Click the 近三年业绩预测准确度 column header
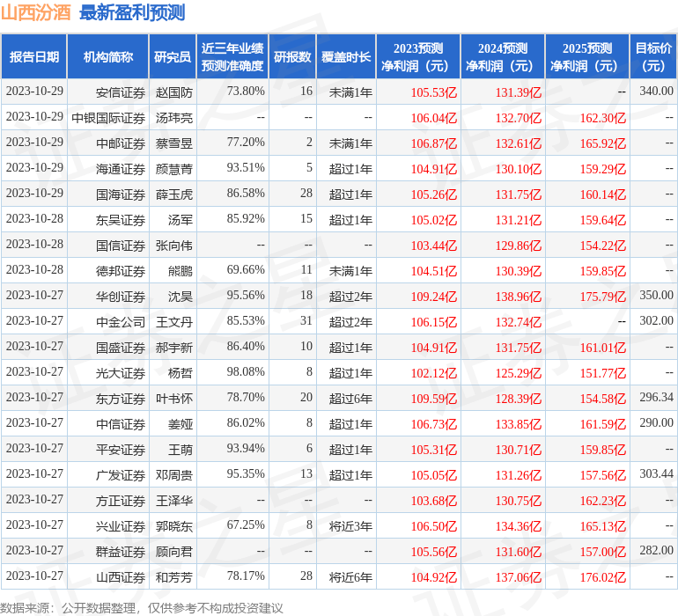The width and height of the screenshot is (678, 616). (x=232, y=56)
